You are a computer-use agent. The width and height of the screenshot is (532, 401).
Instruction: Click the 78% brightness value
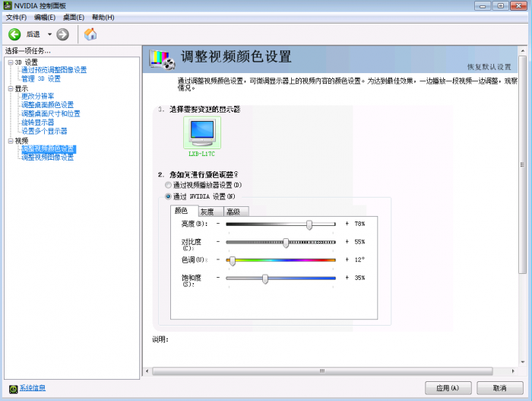point(359,224)
